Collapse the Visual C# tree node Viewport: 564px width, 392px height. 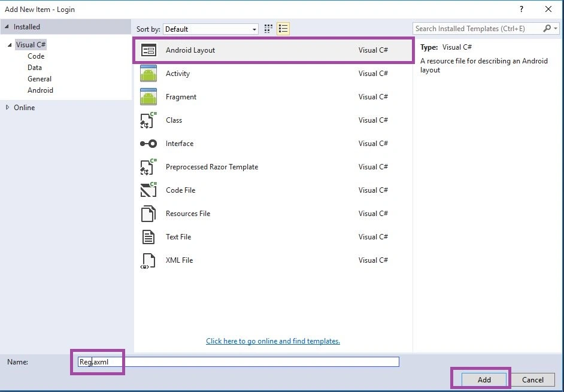[10, 45]
